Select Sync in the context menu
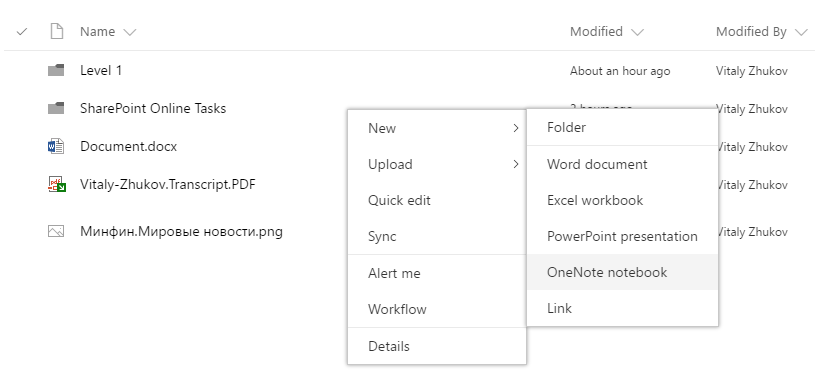 click(x=437, y=236)
